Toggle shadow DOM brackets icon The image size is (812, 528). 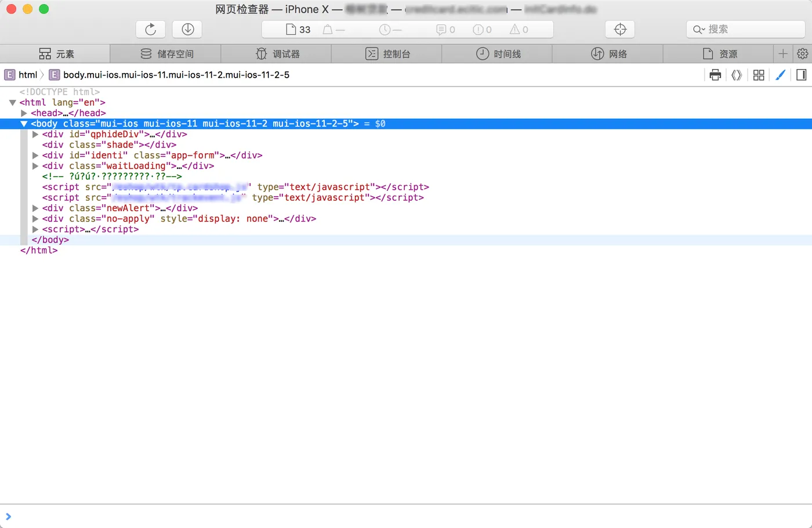[x=737, y=75]
